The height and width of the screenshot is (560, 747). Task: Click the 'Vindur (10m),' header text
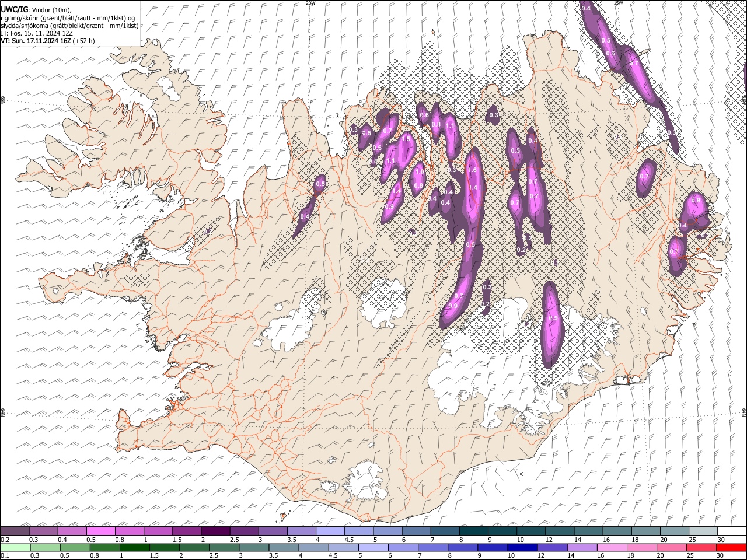point(51,9)
